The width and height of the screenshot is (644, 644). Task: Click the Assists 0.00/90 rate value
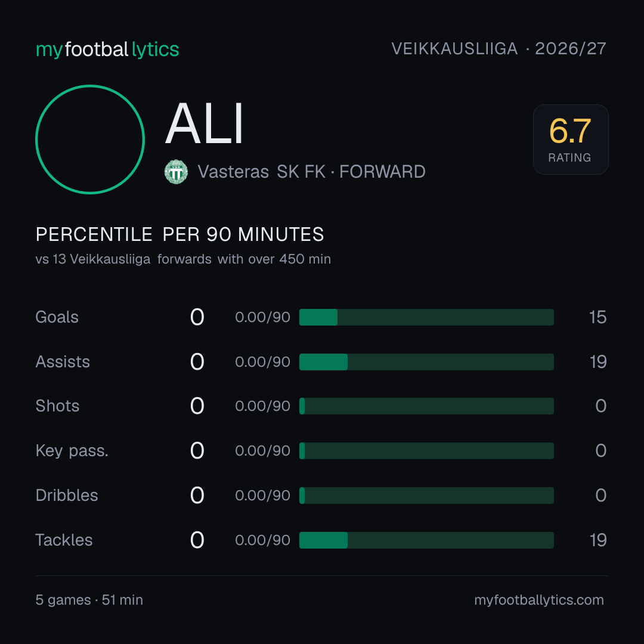(x=262, y=362)
